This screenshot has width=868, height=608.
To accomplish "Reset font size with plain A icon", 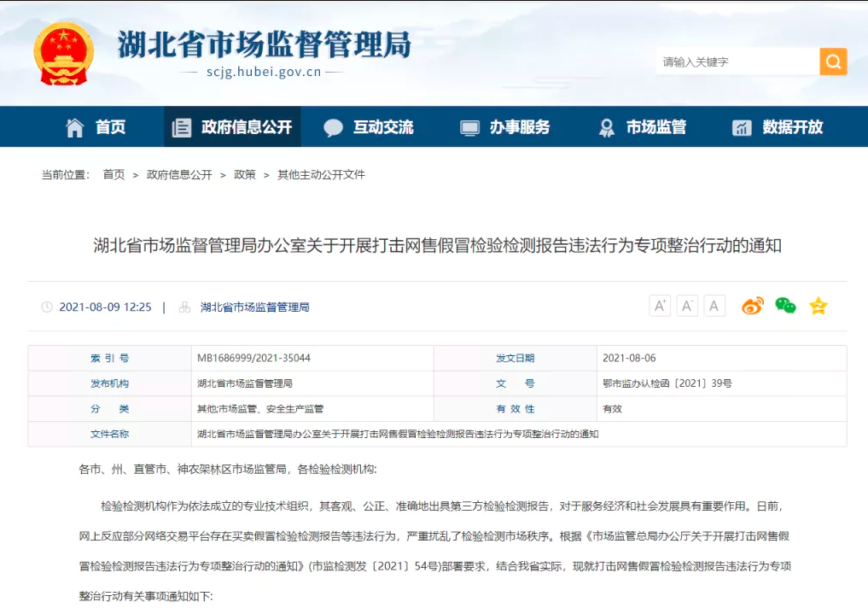I will (714, 306).
